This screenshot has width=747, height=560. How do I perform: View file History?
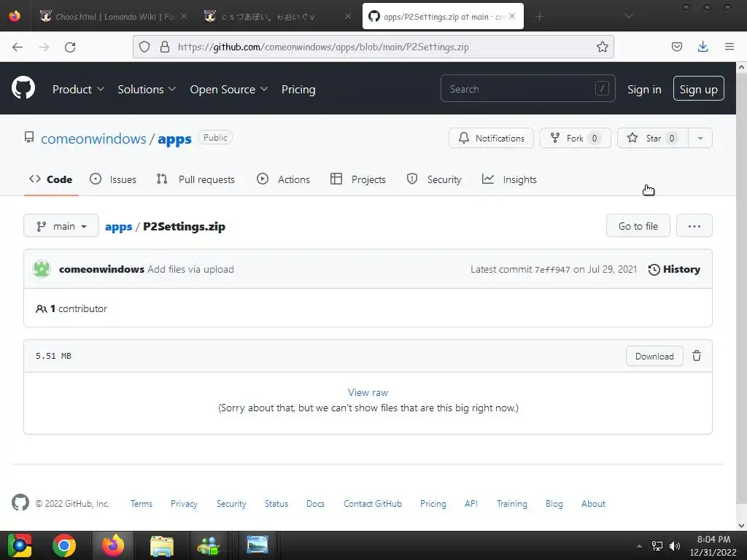674,269
